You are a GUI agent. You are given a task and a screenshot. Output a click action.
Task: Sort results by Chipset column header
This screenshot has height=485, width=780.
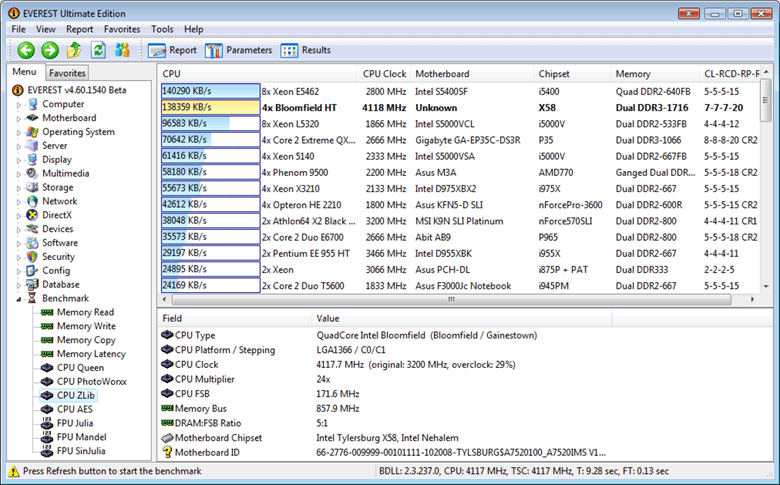coord(571,74)
